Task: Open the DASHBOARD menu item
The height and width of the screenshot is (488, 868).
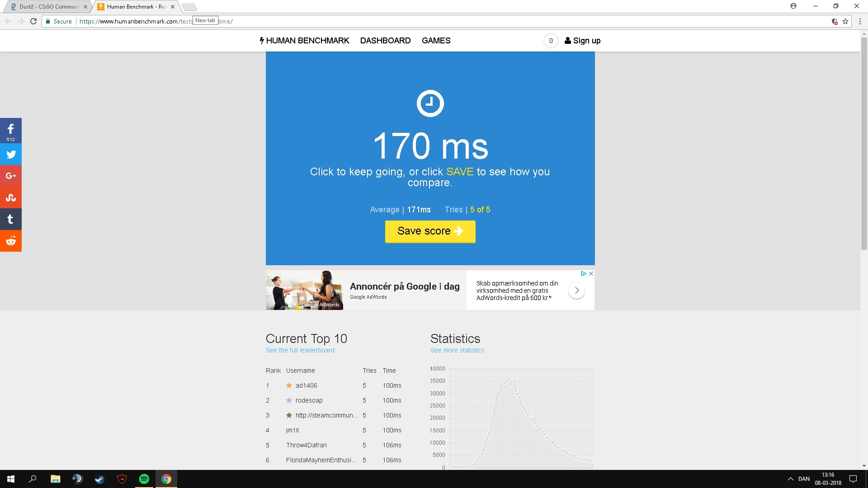Action: (x=385, y=41)
